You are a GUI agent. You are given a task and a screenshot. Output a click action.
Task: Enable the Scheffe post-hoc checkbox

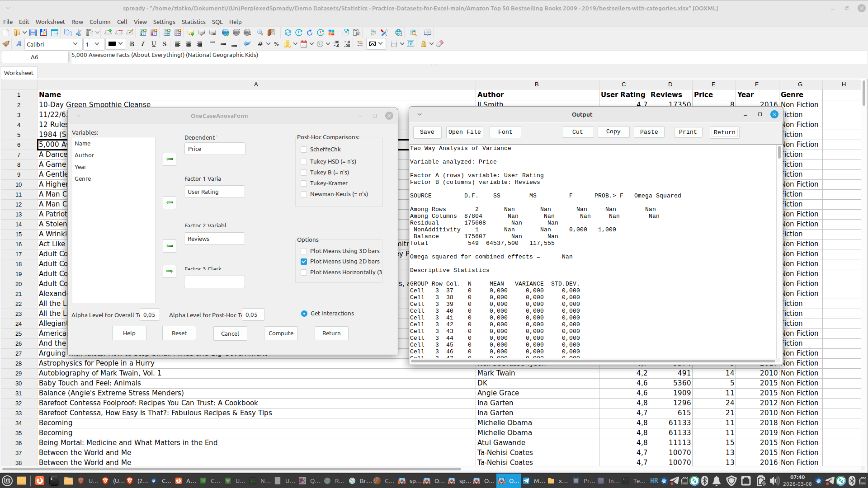pyautogui.click(x=304, y=150)
